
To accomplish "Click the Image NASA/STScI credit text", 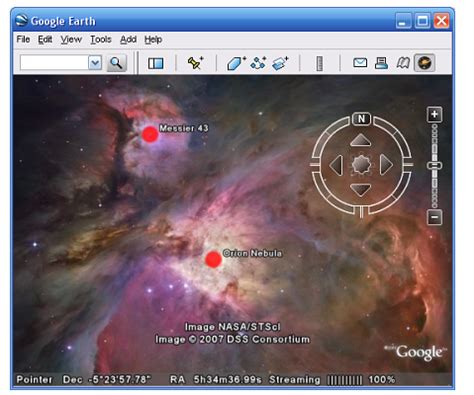I will click(x=233, y=327).
